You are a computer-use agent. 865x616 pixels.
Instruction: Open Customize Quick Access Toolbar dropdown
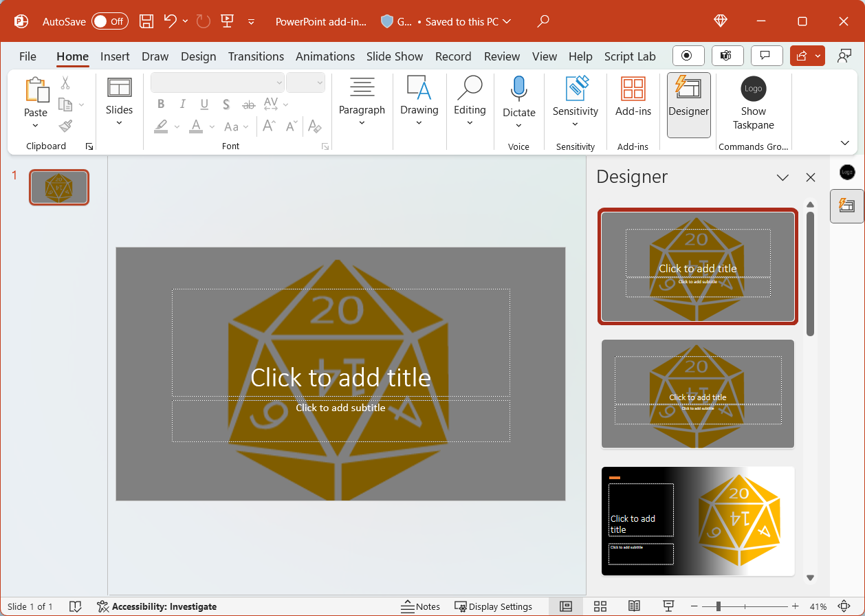pyautogui.click(x=251, y=21)
